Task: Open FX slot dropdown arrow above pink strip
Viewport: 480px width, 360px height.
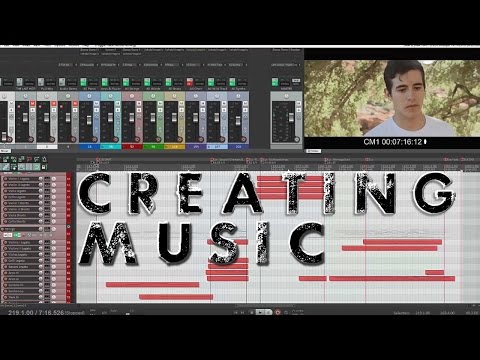Action: click(x=140, y=65)
